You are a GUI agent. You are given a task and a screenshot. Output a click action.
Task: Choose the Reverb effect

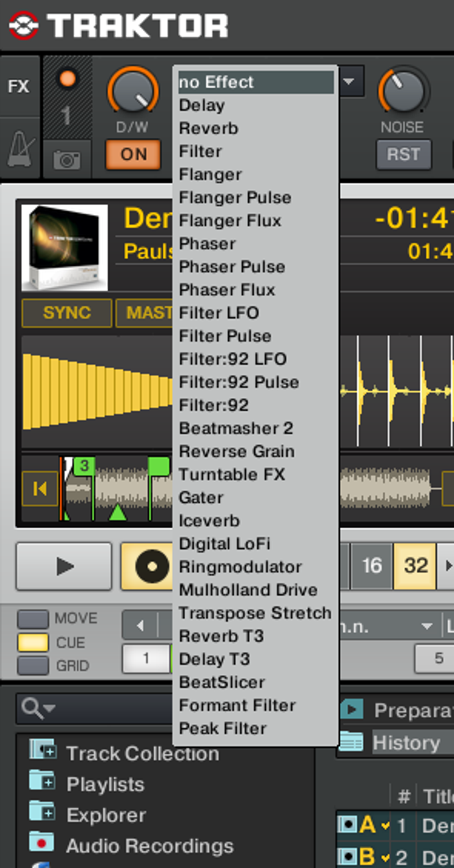coord(256,128)
